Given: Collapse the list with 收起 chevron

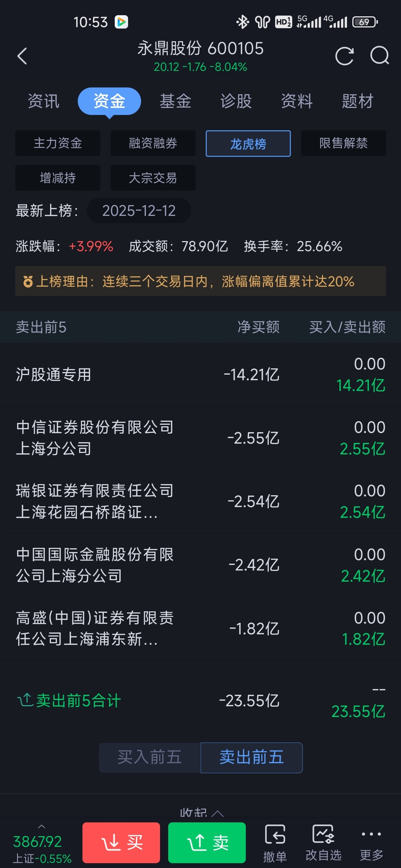Looking at the screenshot, I should point(202,812).
